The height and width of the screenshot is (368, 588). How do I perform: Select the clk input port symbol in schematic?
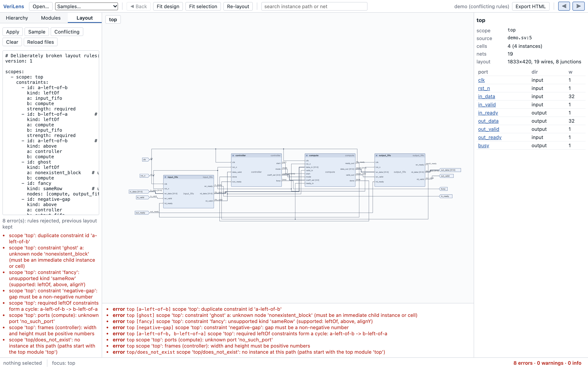coord(145,160)
